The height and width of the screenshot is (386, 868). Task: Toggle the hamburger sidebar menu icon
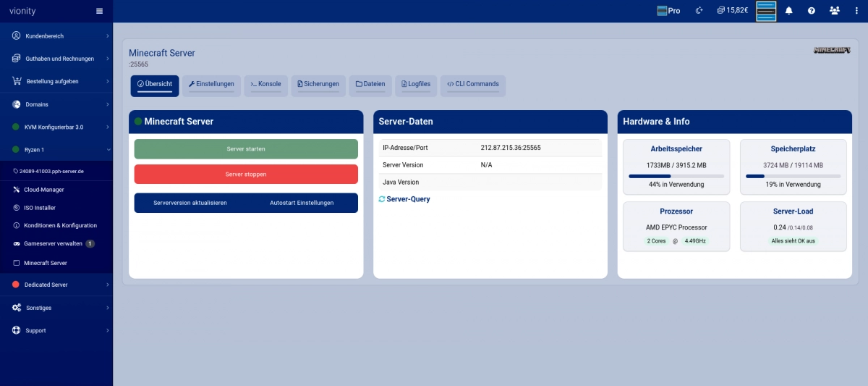pyautogui.click(x=99, y=11)
